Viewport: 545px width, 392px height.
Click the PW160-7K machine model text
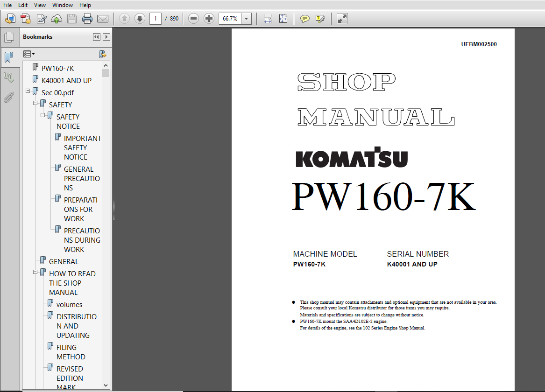309,264
